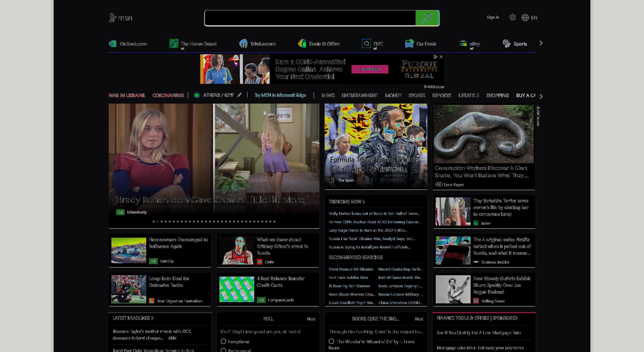This screenshot has height=352, width=644.
Task: Click the Ad badge beside UrbanAunty
Action: (x=120, y=212)
